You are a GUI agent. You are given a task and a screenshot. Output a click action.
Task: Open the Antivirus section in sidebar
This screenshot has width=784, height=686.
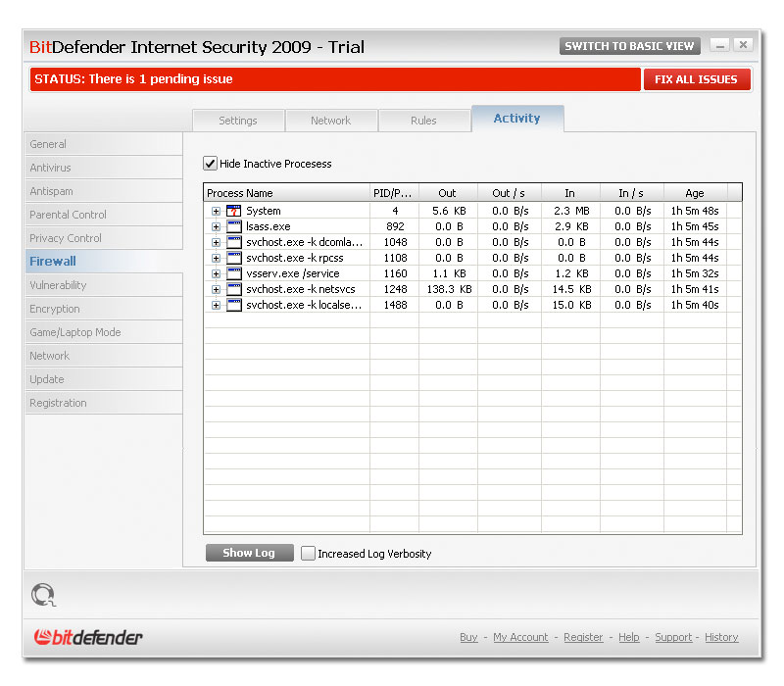pos(51,168)
